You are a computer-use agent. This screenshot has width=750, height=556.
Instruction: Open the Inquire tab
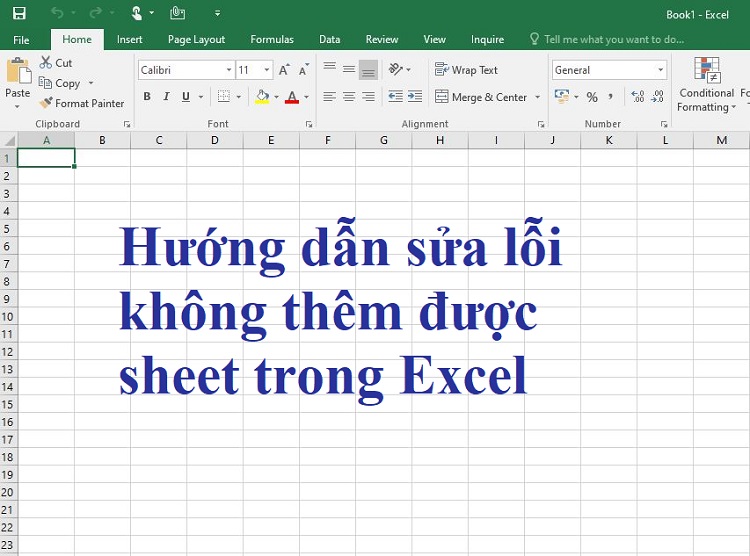(x=487, y=39)
